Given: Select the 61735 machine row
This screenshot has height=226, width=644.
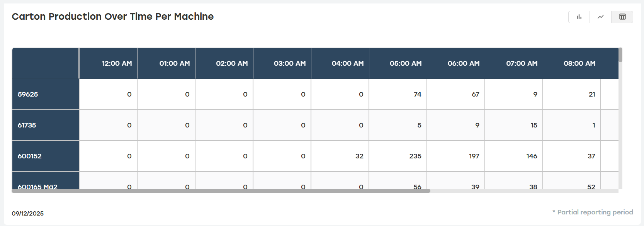Looking at the screenshot, I should tap(45, 125).
